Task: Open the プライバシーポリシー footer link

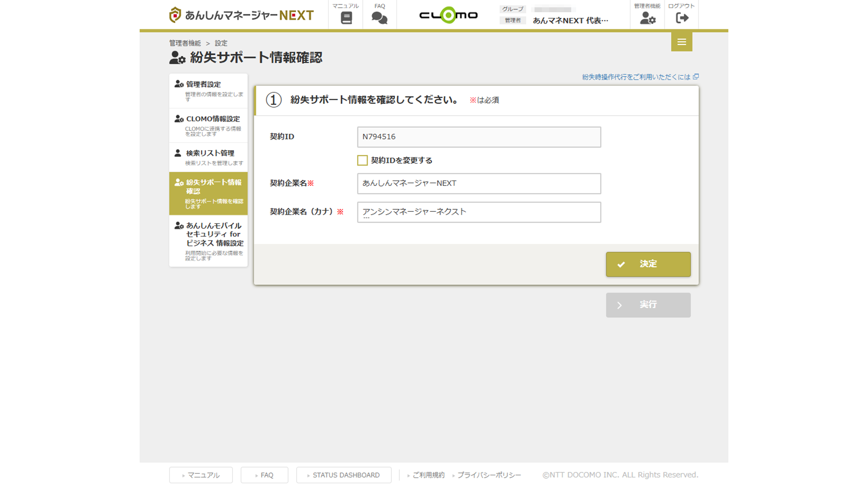Action: click(x=489, y=475)
